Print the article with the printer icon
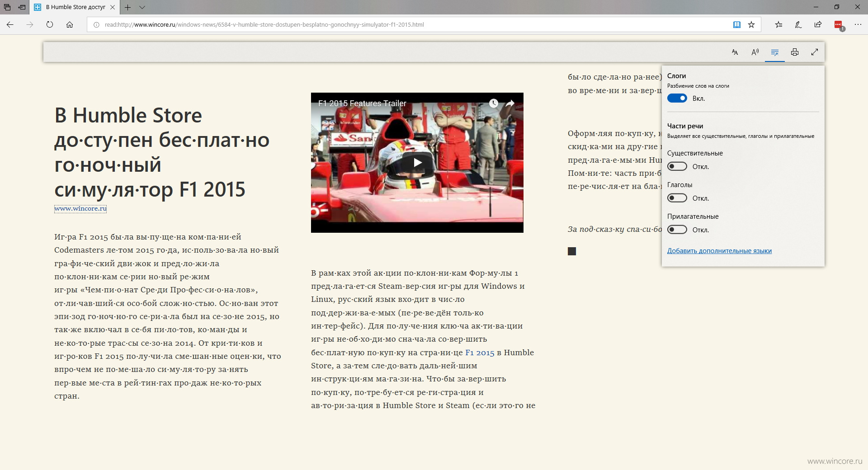 795,52
